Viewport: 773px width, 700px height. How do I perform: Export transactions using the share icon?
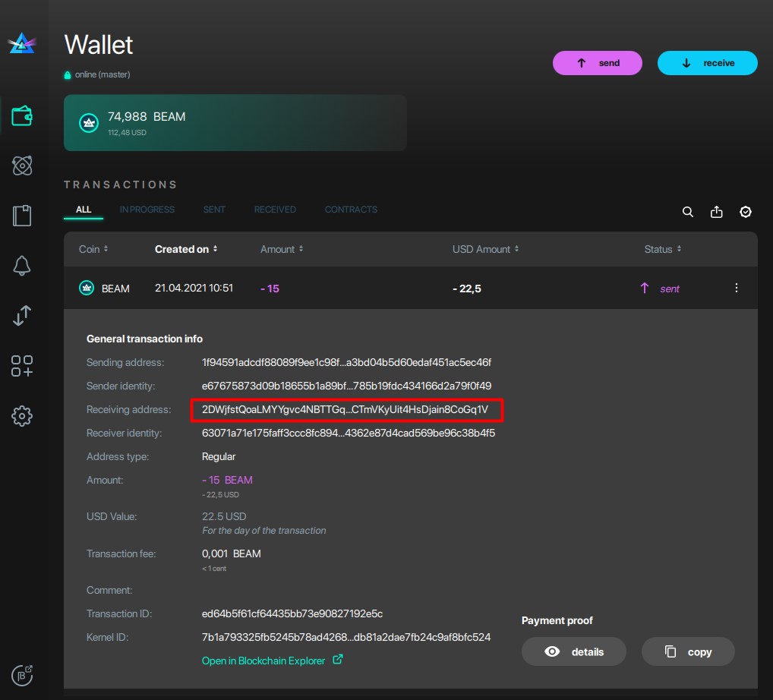click(x=716, y=213)
